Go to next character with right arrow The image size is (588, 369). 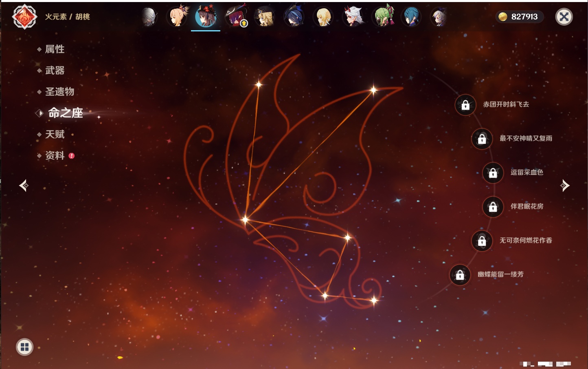pos(565,186)
